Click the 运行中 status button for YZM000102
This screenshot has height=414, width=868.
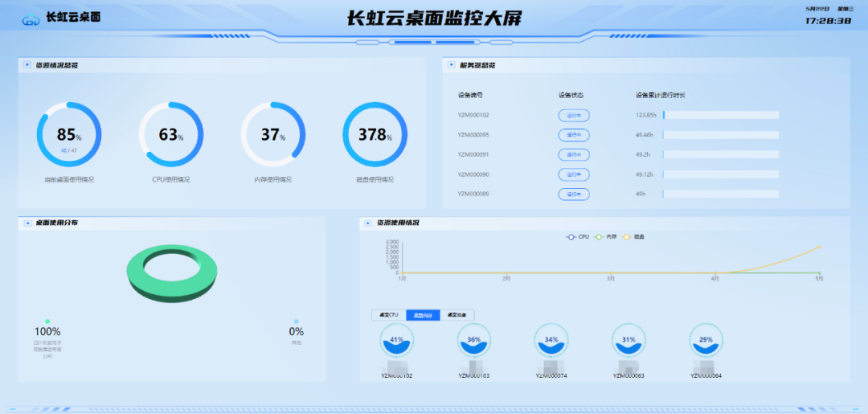tap(574, 115)
